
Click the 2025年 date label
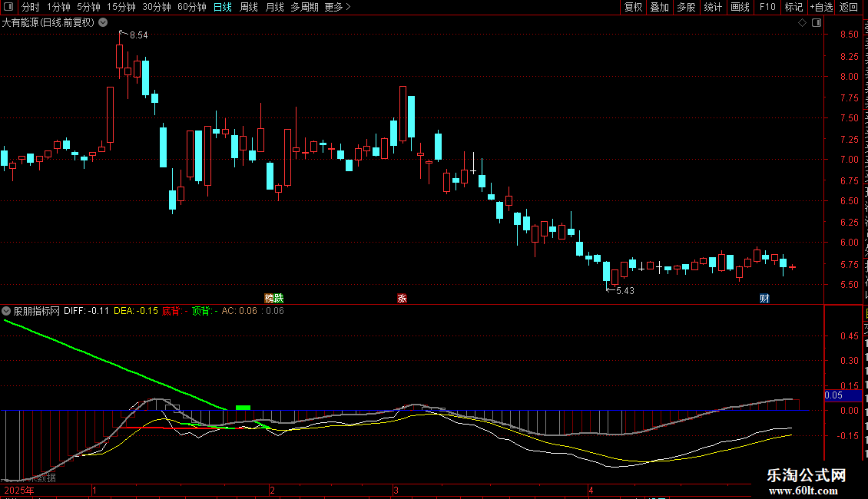(x=19, y=491)
